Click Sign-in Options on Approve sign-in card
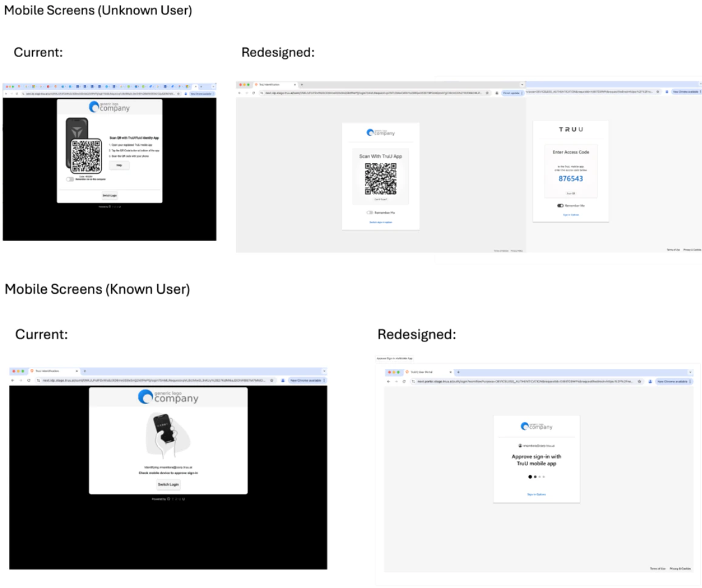The image size is (702, 588). 536,495
